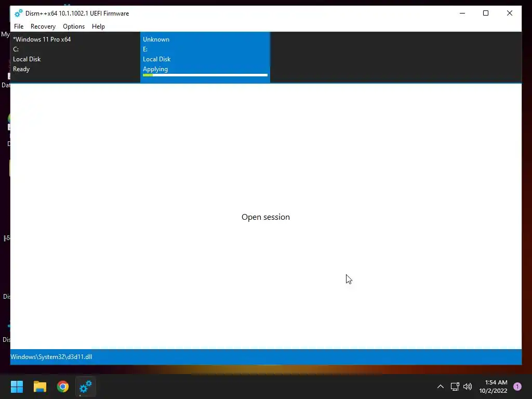Maximize the Dism++ window
The width and height of the screenshot is (532, 399).
coord(486,13)
